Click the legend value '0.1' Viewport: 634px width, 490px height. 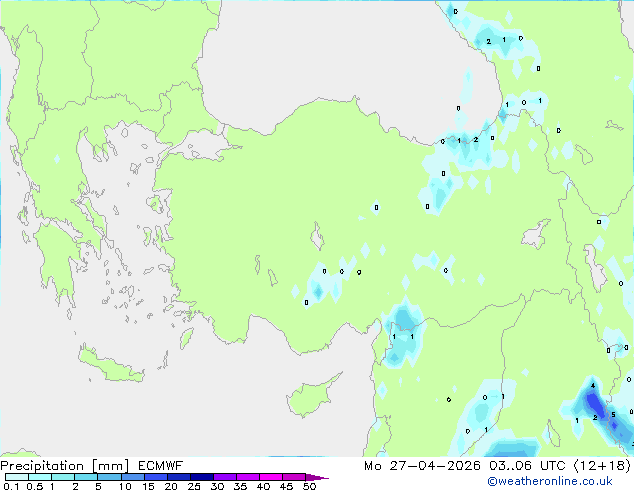tap(11, 486)
